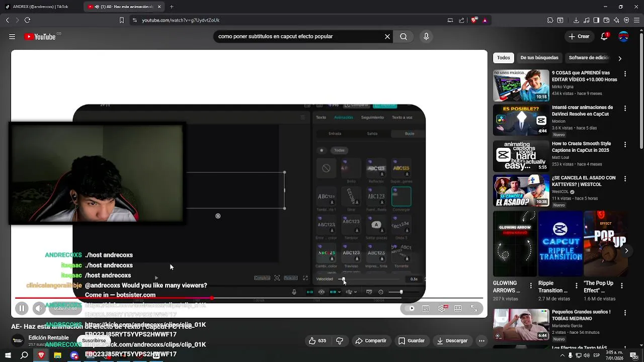The image size is (644, 362).
Task: Open more actions beside Descargar
Action: coord(481,341)
